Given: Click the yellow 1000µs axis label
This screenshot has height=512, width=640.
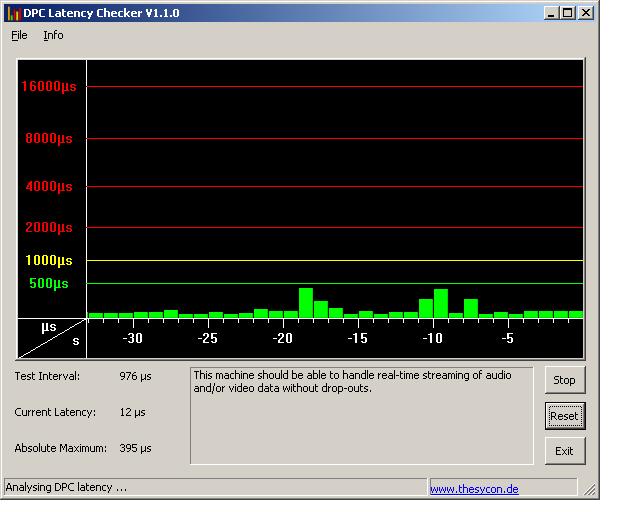Looking at the screenshot, I should tap(49, 260).
